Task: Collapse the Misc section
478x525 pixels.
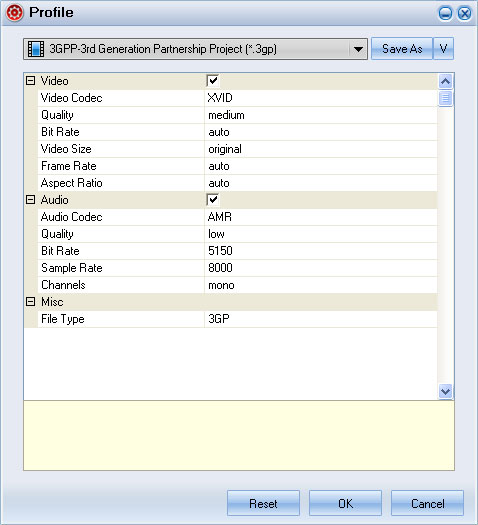Action: pyautogui.click(x=30, y=302)
